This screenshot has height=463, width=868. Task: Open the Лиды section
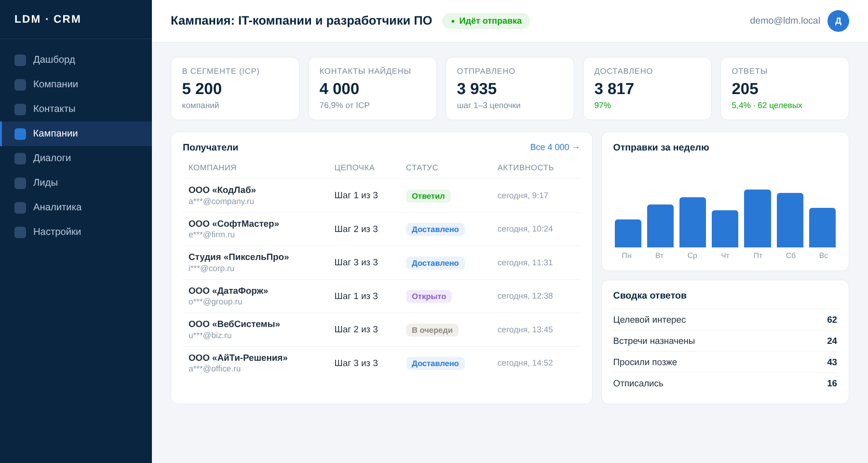pyautogui.click(x=76, y=183)
